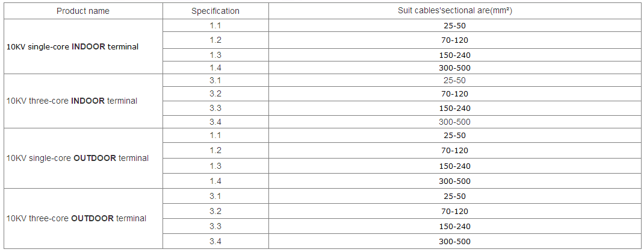Select 300-500 area for three-core OUTDOOR spec 3.4
The height and width of the screenshot is (252, 644).
click(454, 241)
